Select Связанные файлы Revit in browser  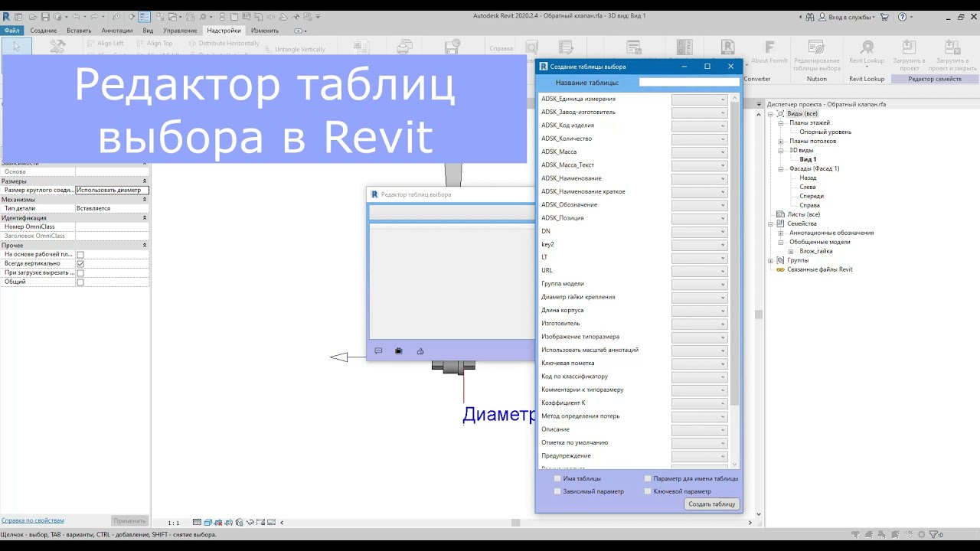point(819,269)
